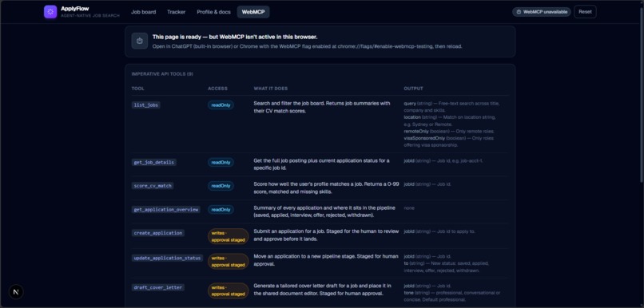Click readOnly badge in get_application_overview row
Screen dimensions: 644x308
pyautogui.click(x=221, y=210)
